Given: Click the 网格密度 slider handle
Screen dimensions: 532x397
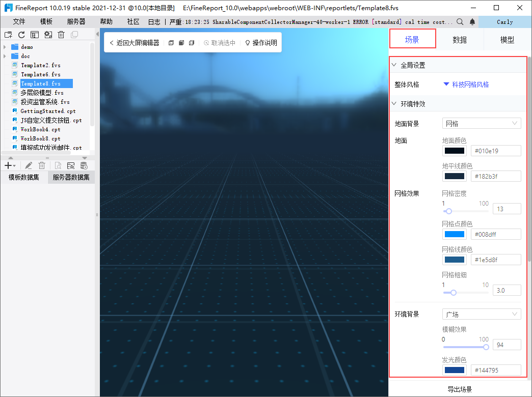Looking at the screenshot, I should pos(448,211).
